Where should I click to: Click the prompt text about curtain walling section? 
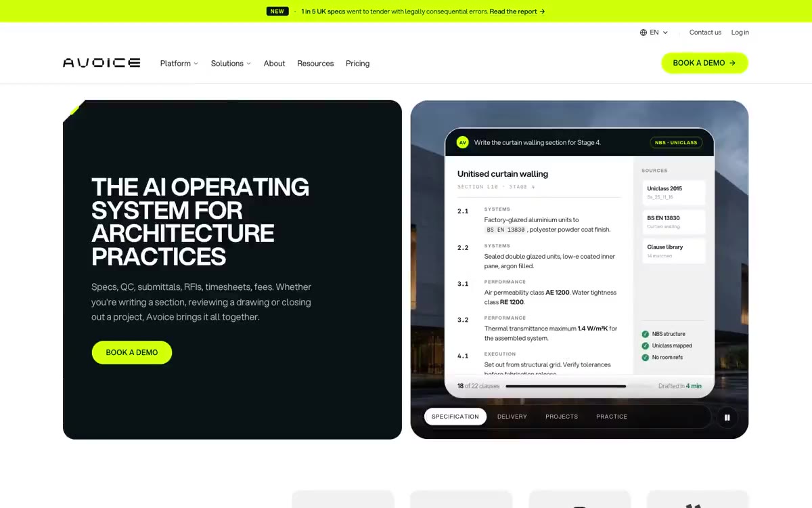537,143
